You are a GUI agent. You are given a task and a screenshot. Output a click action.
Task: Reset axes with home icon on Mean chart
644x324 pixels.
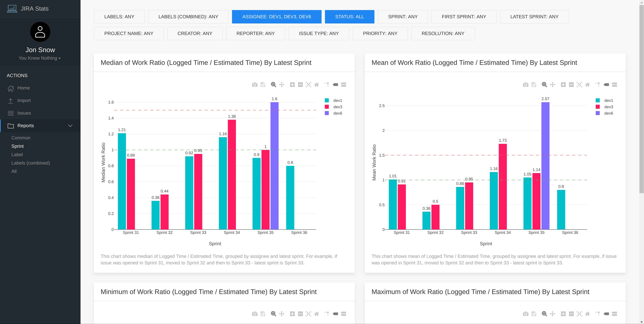587,85
